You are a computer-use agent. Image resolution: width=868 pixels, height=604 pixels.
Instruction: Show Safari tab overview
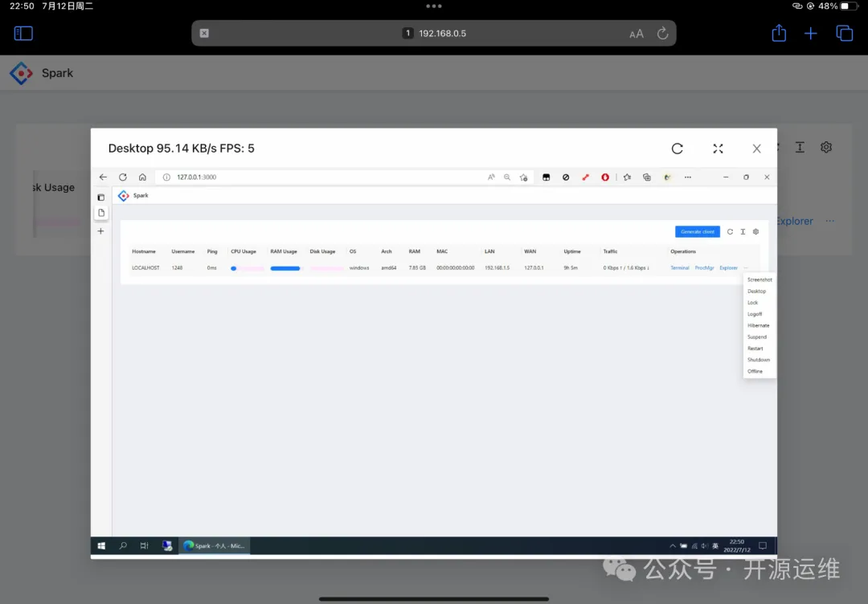coord(844,33)
